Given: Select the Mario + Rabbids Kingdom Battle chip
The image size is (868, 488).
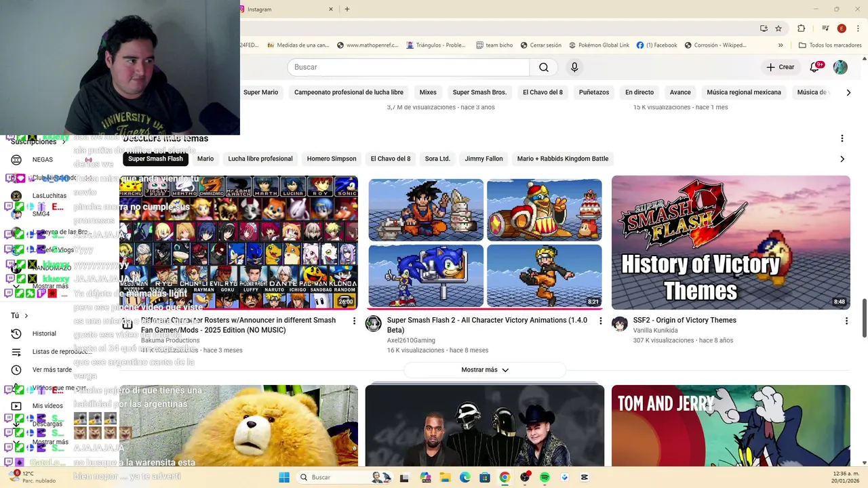Looking at the screenshot, I should tap(563, 159).
